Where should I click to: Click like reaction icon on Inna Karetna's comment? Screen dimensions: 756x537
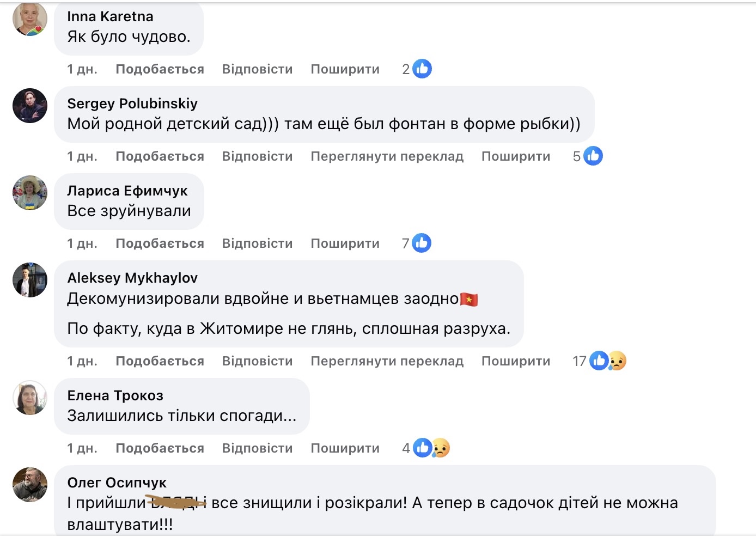click(x=422, y=69)
